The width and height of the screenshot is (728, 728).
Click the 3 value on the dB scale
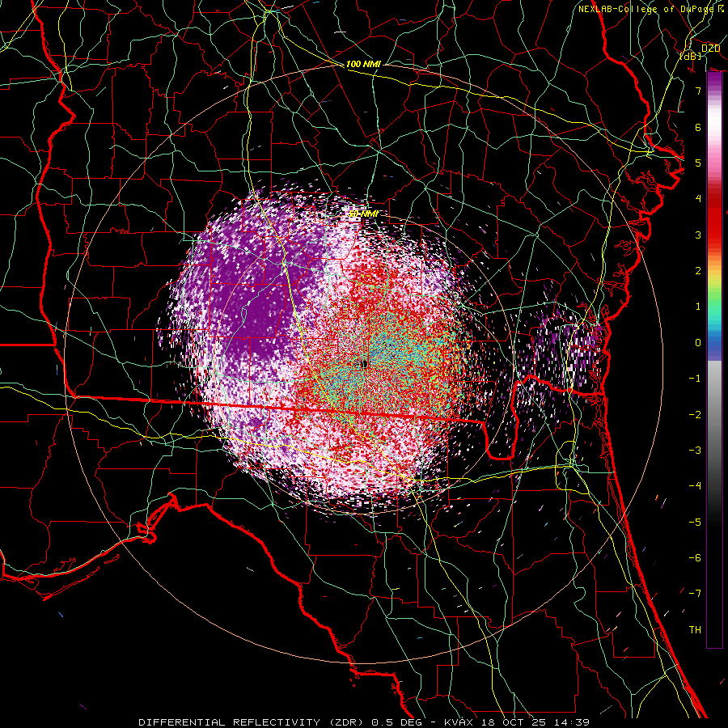(698, 235)
